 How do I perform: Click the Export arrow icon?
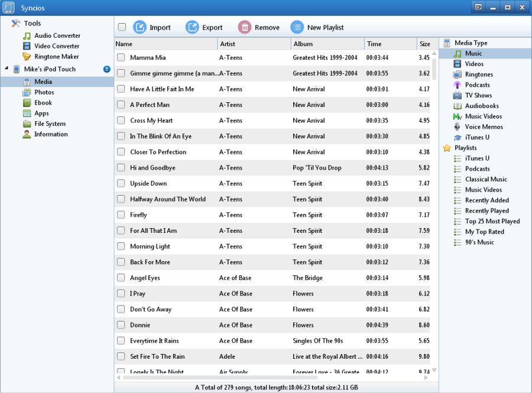click(x=192, y=27)
